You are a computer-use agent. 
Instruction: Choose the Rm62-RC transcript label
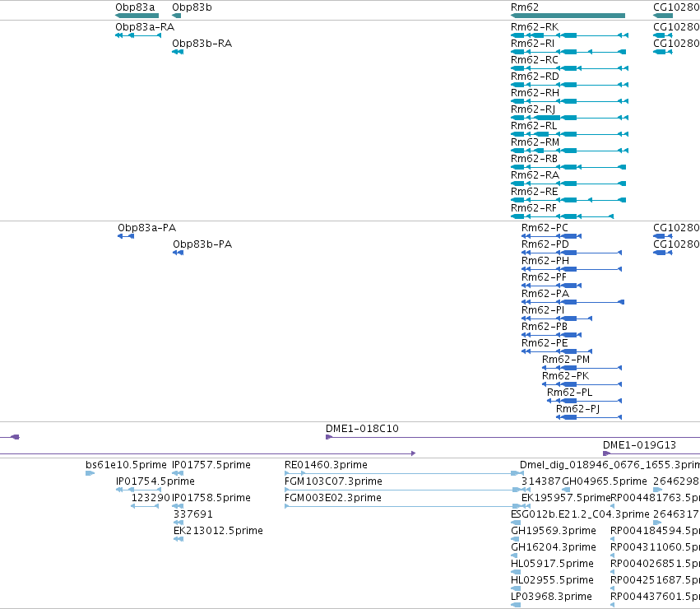[x=535, y=60]
